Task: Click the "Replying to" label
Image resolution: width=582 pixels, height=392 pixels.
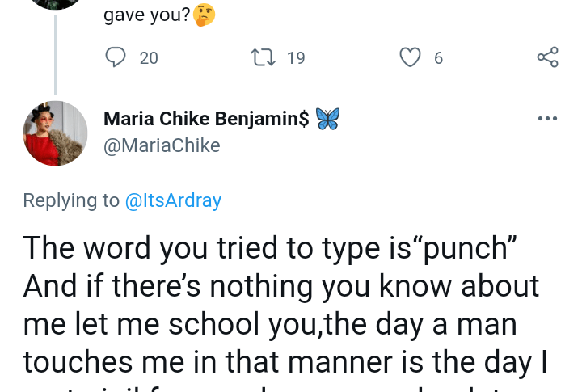Action: click(x=71, y=200)
